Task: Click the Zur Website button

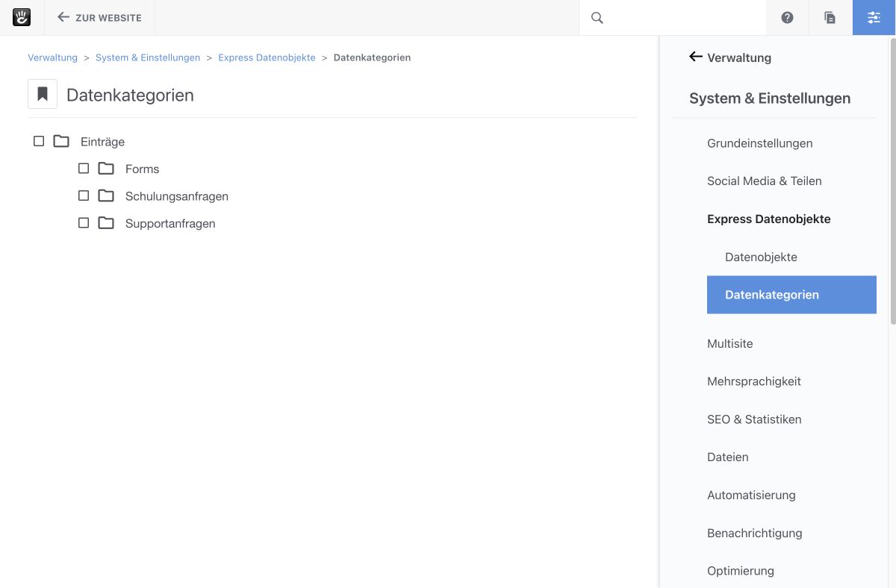Action: click(99, 17)
